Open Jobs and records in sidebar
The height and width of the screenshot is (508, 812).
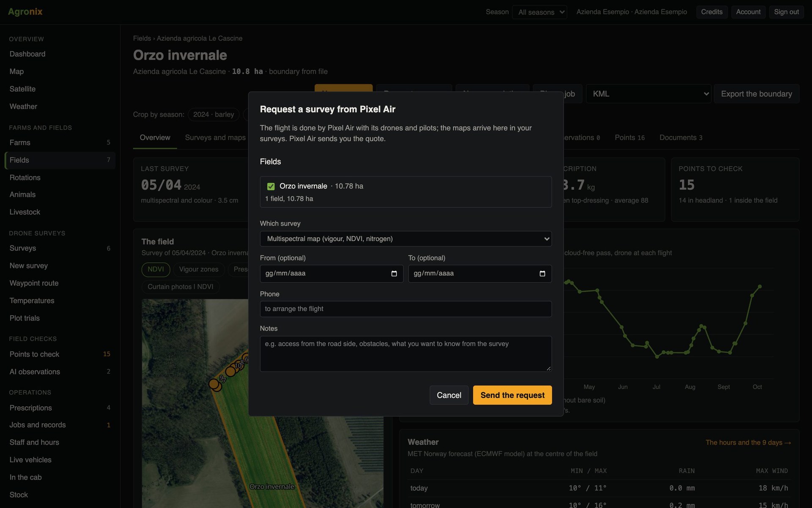60,425
